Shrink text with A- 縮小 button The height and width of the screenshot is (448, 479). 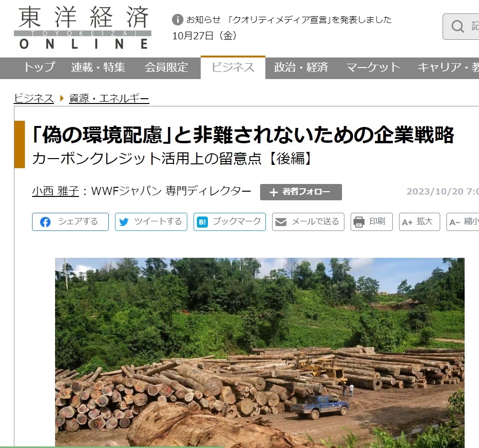(463, 221)
